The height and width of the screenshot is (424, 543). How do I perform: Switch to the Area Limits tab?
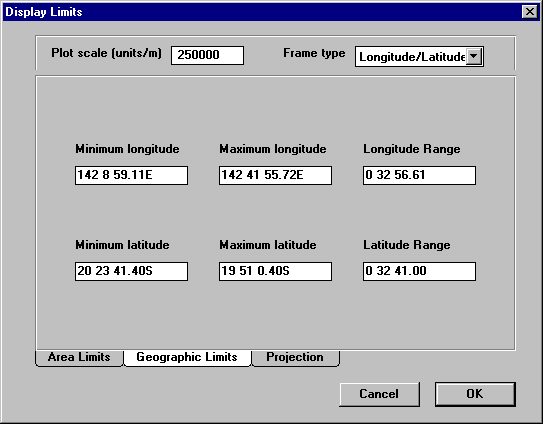coord(79,357)
